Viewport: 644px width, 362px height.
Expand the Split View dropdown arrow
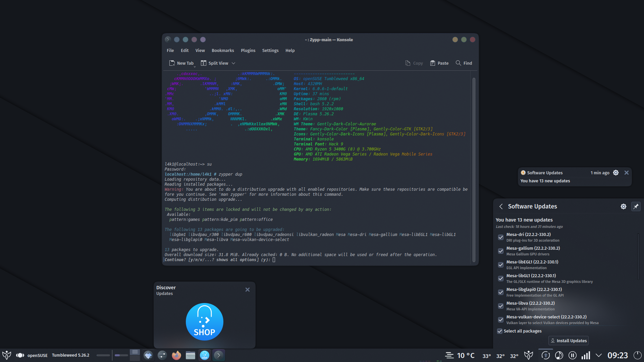[x=233, y=63]
